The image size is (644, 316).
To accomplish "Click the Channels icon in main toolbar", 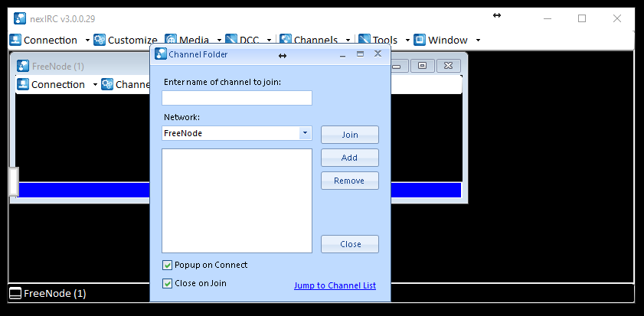I will click(x=286, y=40).
